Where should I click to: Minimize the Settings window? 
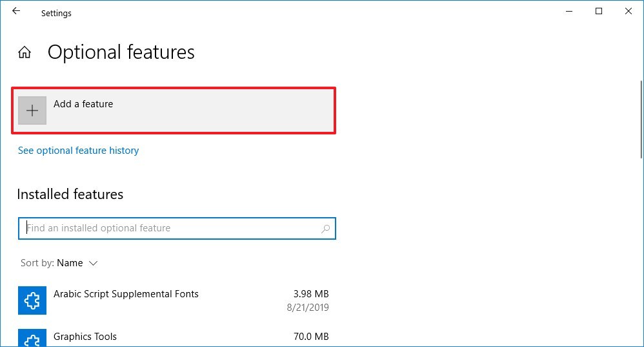[570, 11]
